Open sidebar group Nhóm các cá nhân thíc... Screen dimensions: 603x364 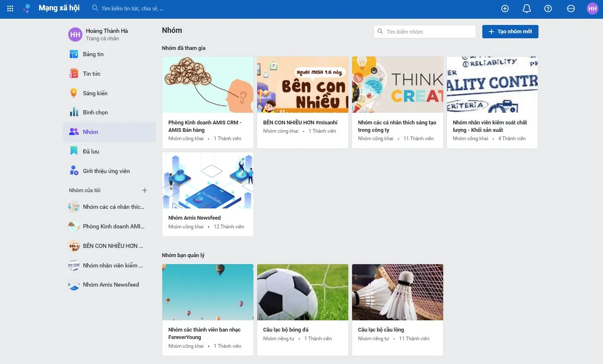point(109,207)
